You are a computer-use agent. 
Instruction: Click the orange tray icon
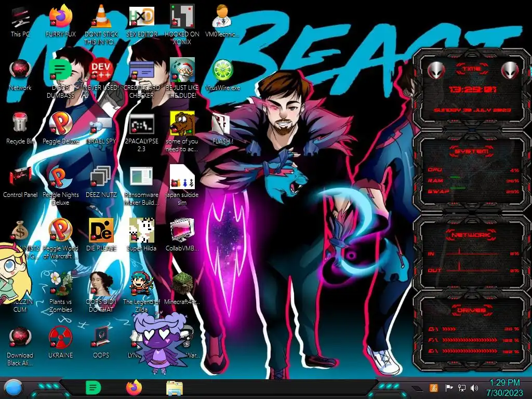point(434,388)
